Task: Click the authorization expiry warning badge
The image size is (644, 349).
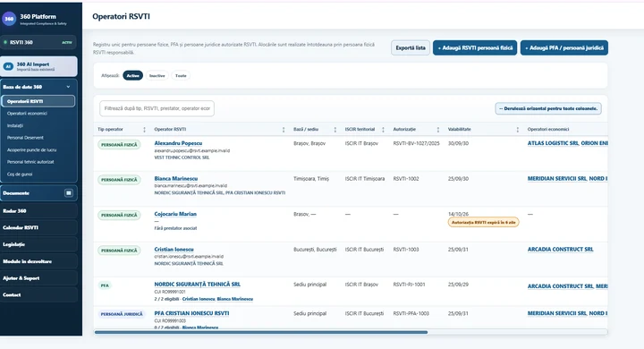Action: pyautogui.click(x=483, y=223)
